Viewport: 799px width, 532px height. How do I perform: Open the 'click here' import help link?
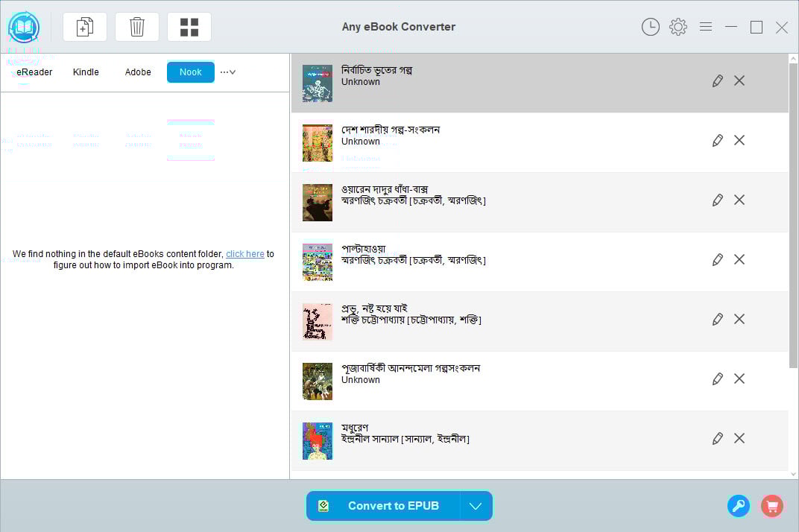(245, 254)
